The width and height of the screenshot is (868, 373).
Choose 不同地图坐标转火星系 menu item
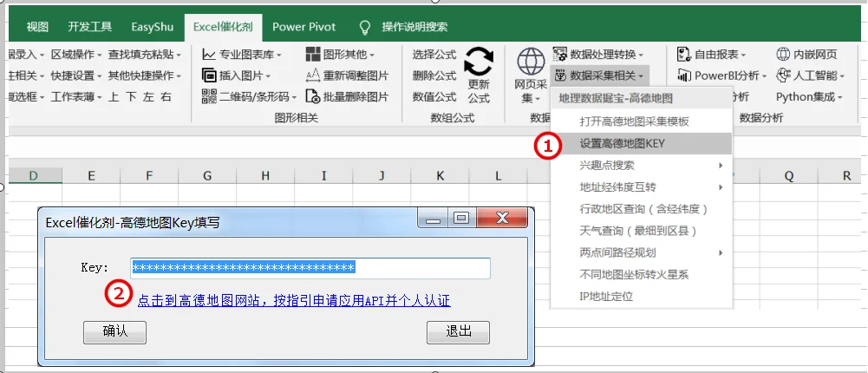pyautogui.click(x=641, y=274)
